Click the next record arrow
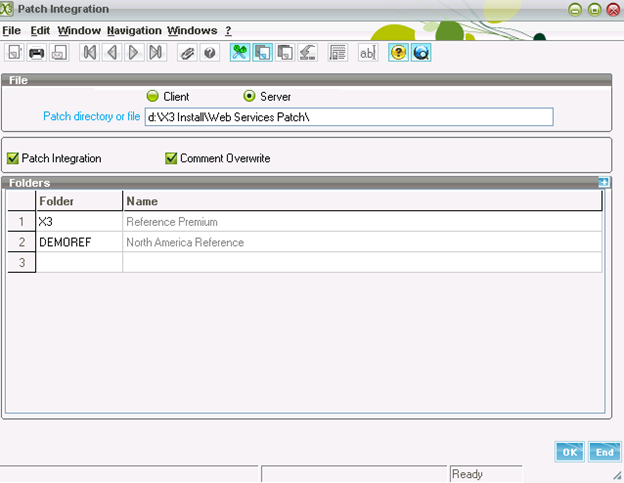This screenshot has height=483, width=624. (x=134, y=53)
